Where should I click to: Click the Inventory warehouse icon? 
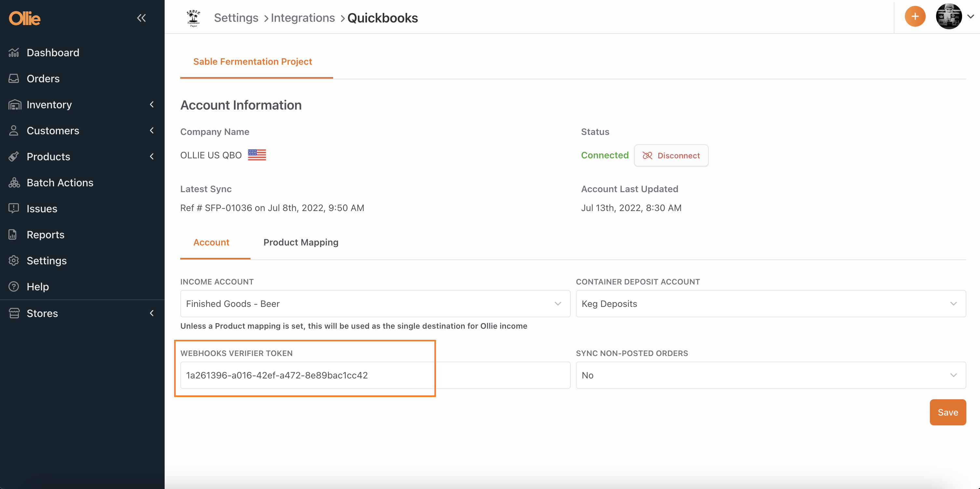click(14, 105)
